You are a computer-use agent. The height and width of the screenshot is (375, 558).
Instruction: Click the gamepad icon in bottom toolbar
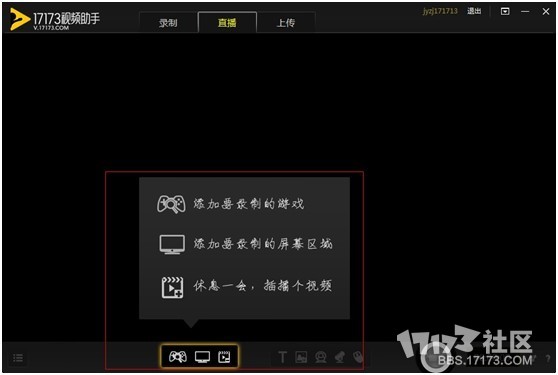[178, 356]
